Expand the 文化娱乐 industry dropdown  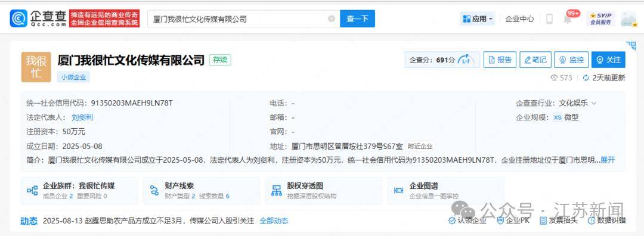577,104
